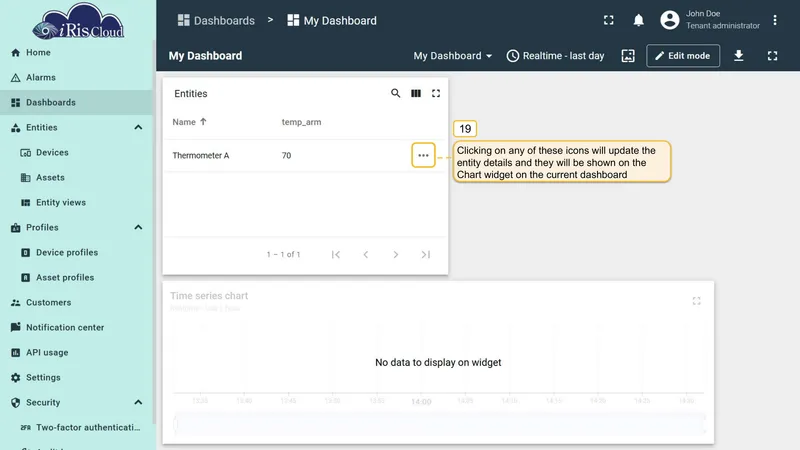Image resolution: width=800 pixels, height=450 pixels.
Task: Open the Home menu item
Action: point(77,53)
